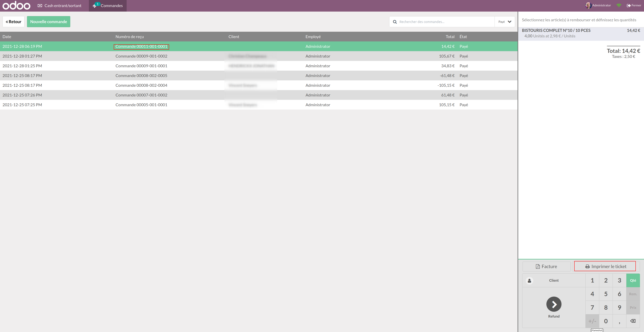644x332 pixels.
Task: Open the Cash entrant/sortant menu
Action: point(60,6)
